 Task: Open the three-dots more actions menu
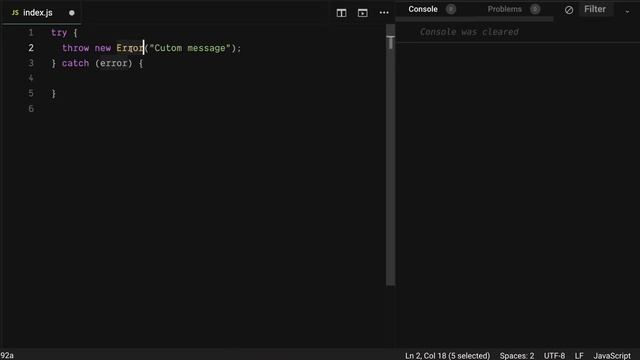pos(384,13)
